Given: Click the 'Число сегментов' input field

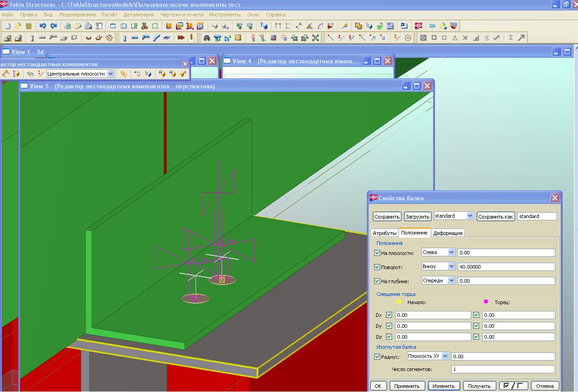Looking at the screenshot, I should (503, 369).
